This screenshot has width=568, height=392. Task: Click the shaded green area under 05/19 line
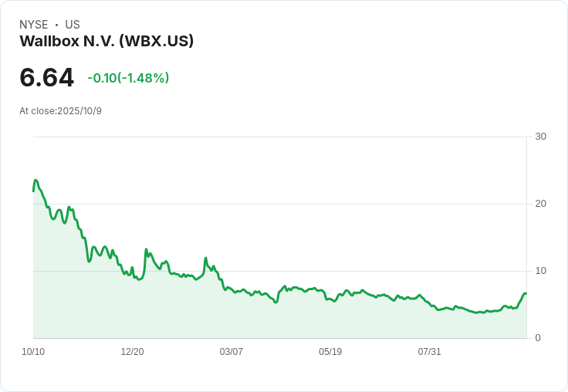(x=330, y=319)
